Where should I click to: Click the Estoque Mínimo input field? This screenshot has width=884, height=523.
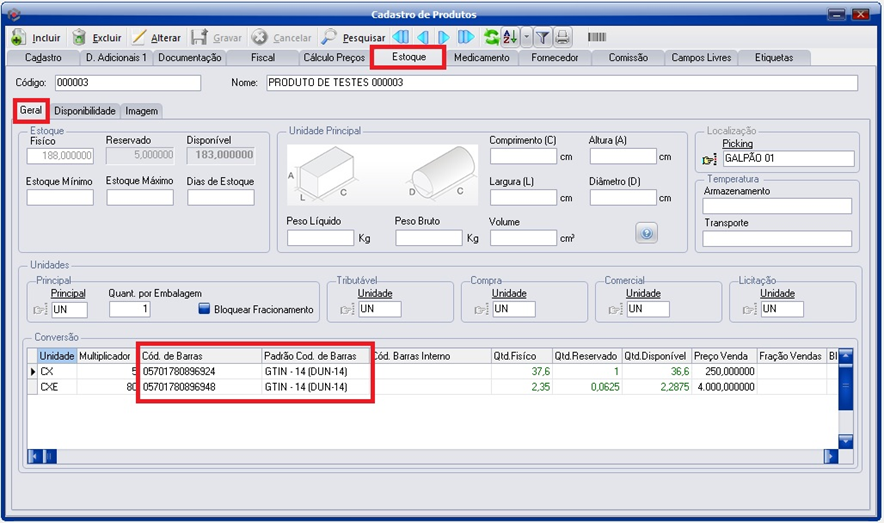point(60,198)
